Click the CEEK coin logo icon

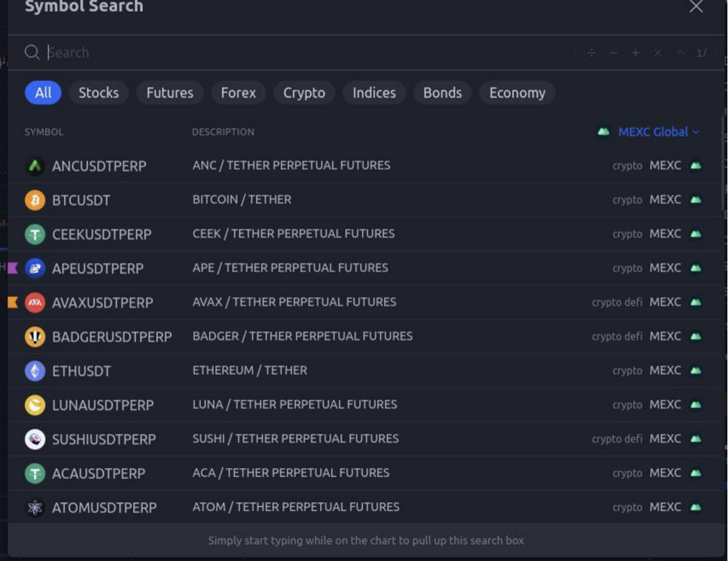[x=35, y=234]
